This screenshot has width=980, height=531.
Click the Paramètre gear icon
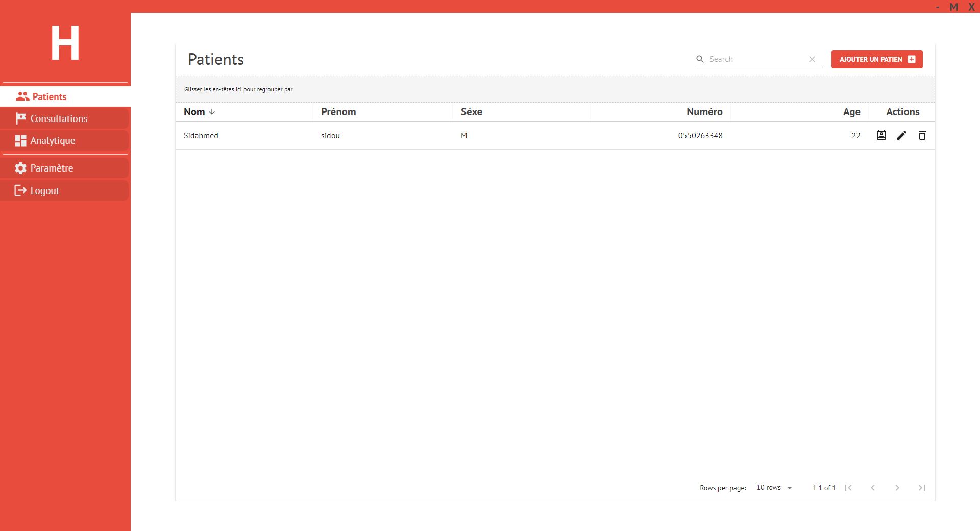[x=20, y=168]
